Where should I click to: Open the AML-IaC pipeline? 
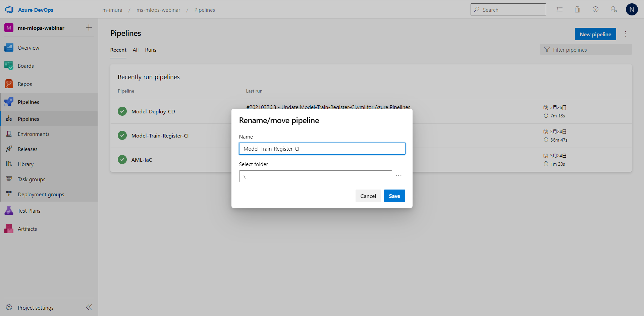(142, 160)
